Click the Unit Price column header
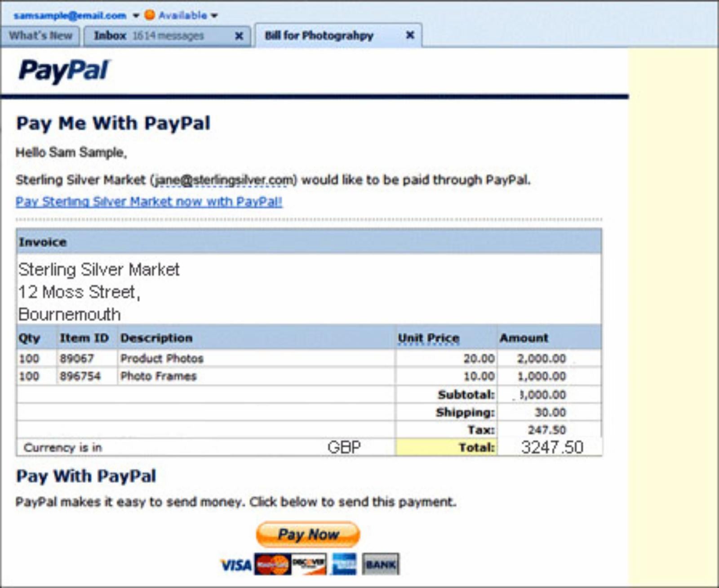The image size is (719, 588). coord(428,338)
